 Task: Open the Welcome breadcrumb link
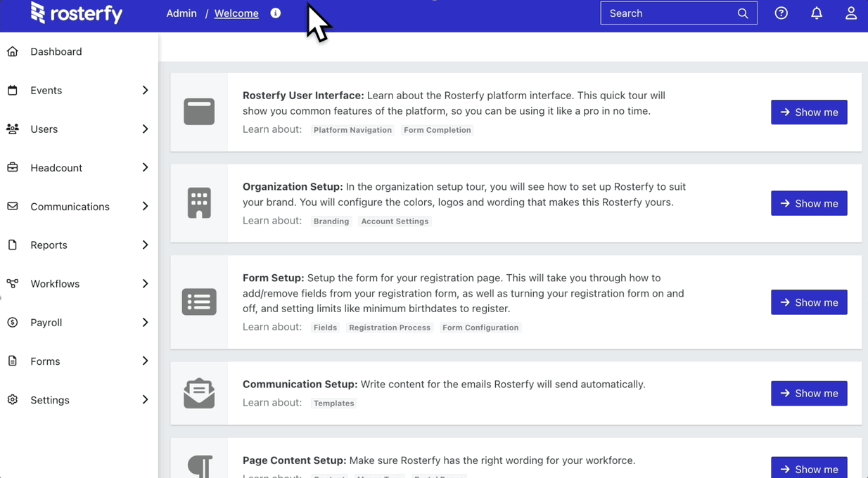236,13
